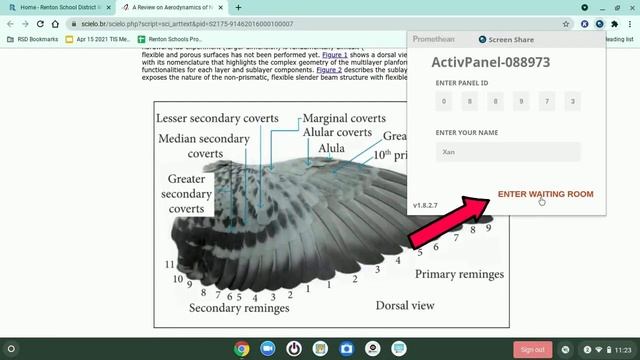Click the second Panel ID digit box
Image resolution: width=640 pixels, height=360 pixels.
(x=469, y=101)
